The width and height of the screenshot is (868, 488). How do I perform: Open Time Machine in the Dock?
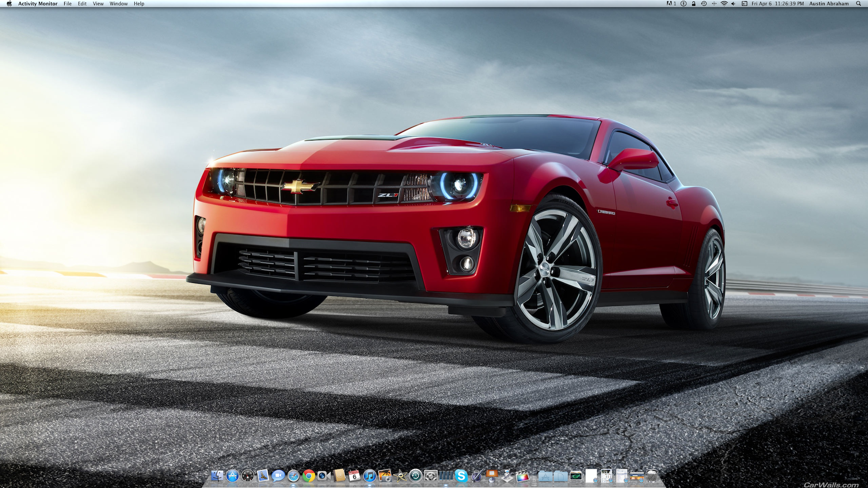click(x=415, y=475)
